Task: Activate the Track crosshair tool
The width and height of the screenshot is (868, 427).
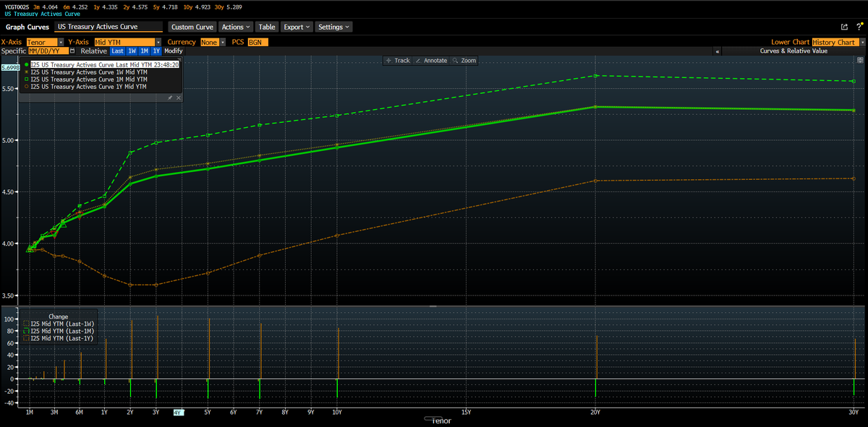Action: [x=399, y=61]
